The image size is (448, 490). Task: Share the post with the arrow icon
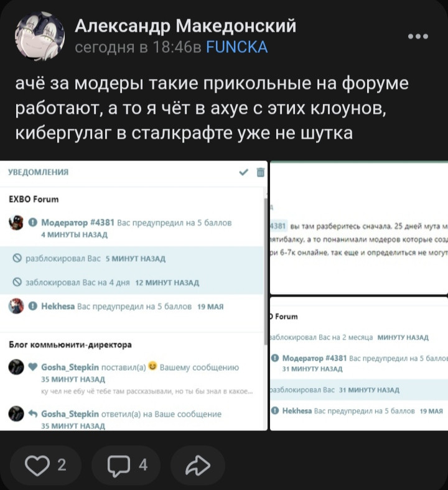198,465
